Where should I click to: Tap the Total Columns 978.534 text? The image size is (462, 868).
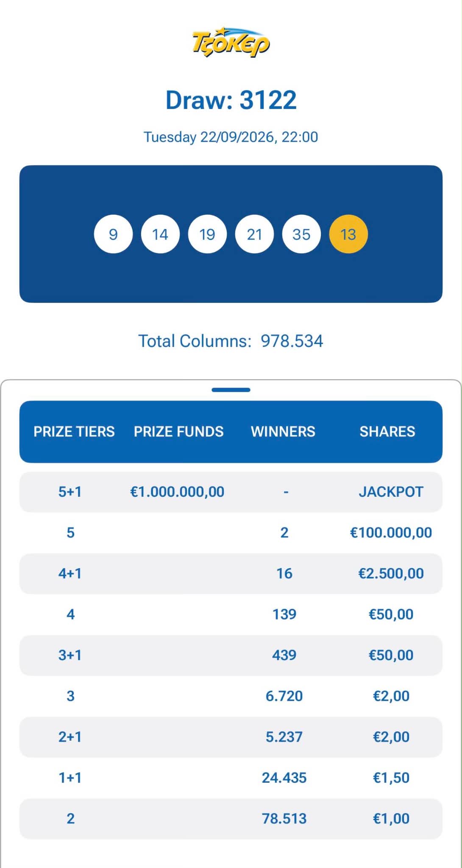point(231,341)
